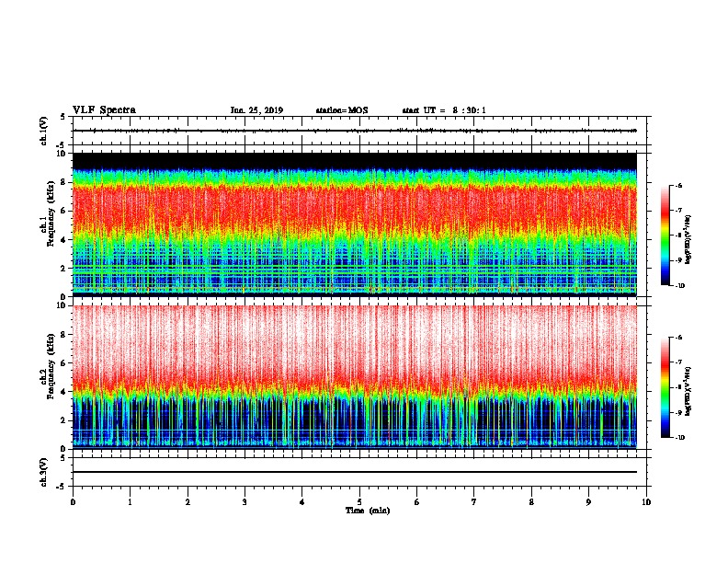Click time axis tick label "7"
Viewport: 728px width, 563px height.
click(x=474, y=502)
